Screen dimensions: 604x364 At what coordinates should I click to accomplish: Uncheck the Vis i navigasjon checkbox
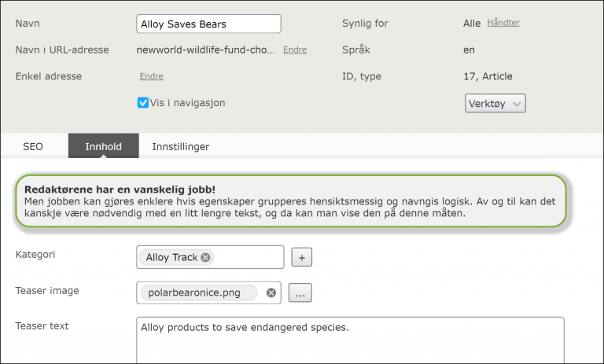143,102
